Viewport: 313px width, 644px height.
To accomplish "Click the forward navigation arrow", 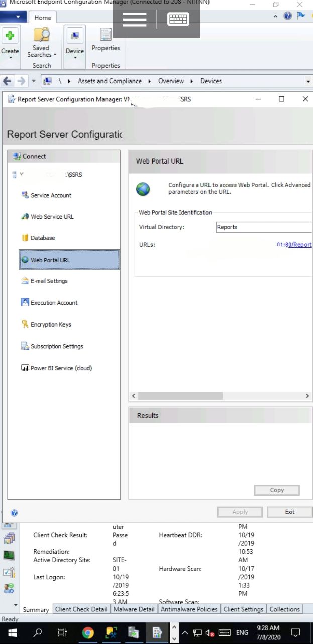I will tap(21, 81).
